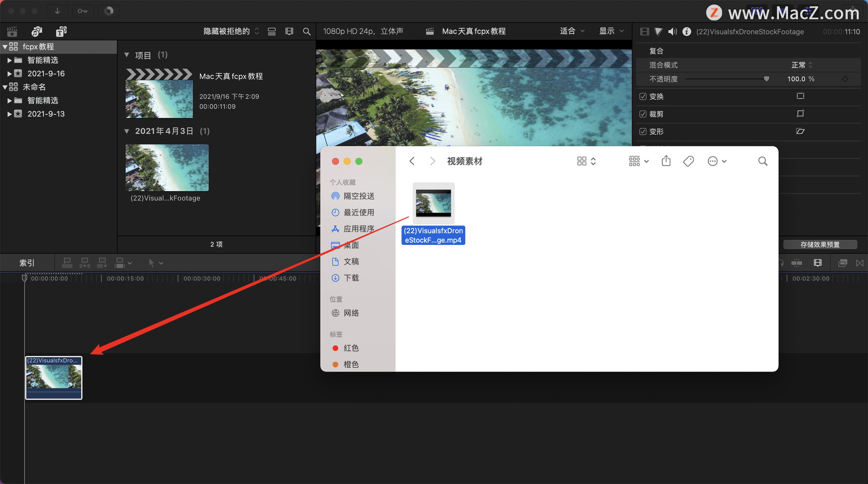Image resolution: width=868 pixels, height=484 pixels.
Task: Show the Color inspector triangle icon
Action: [x=658, y=32]
